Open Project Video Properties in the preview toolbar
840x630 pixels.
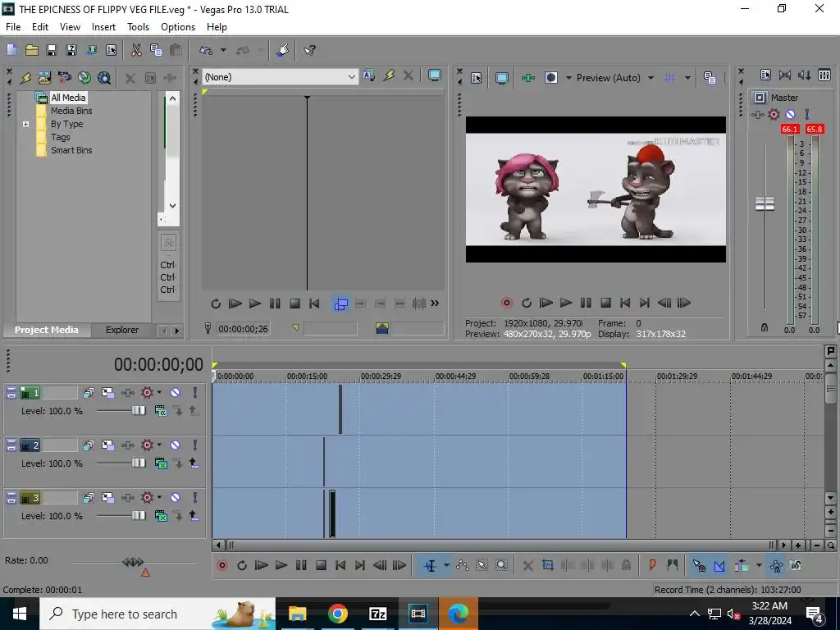(x=477, y=78)
